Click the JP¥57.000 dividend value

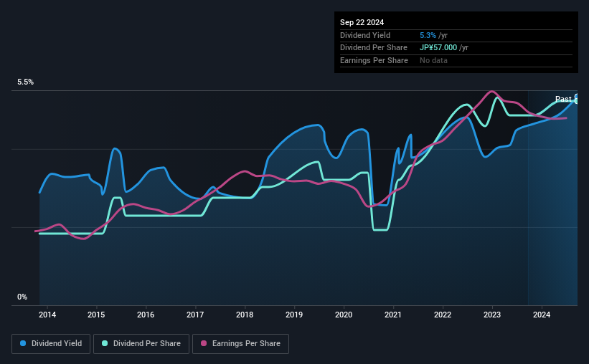[x=438, y=48]
